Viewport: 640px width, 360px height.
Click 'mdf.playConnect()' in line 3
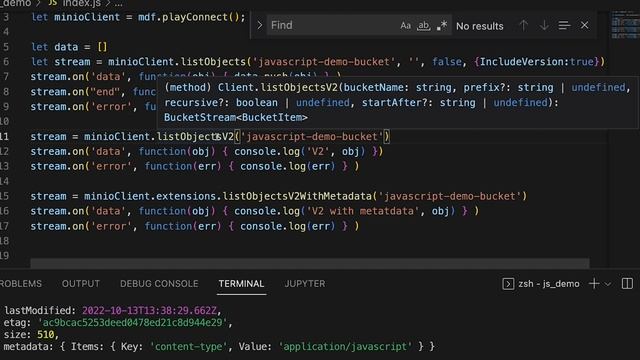click(189, 17)
